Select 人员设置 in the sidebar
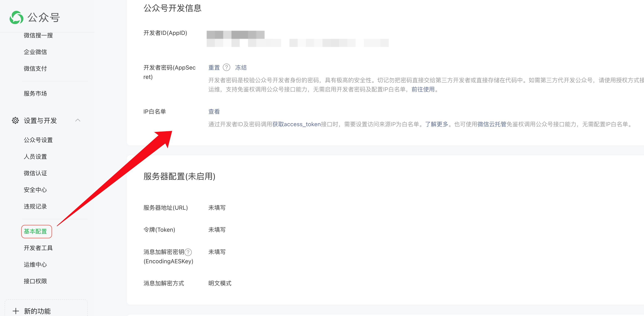This screenshot has width=644, height=316. [x=36, y=157]
